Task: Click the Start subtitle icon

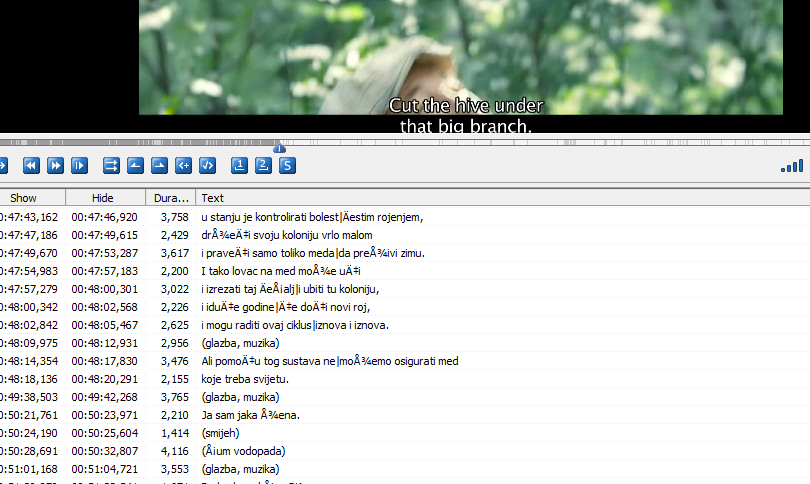Action: click(183, 166)
